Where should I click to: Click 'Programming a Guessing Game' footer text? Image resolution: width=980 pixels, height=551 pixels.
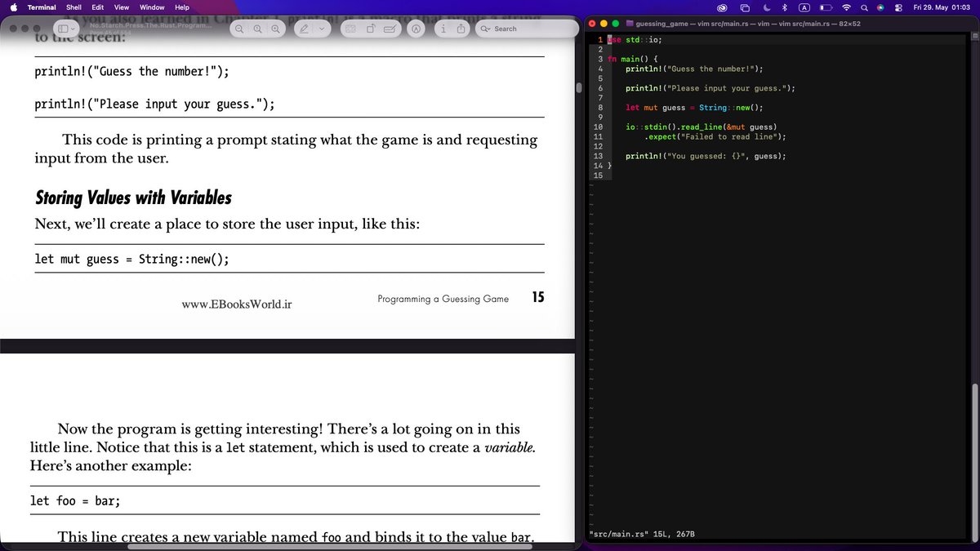pos(443,299)
